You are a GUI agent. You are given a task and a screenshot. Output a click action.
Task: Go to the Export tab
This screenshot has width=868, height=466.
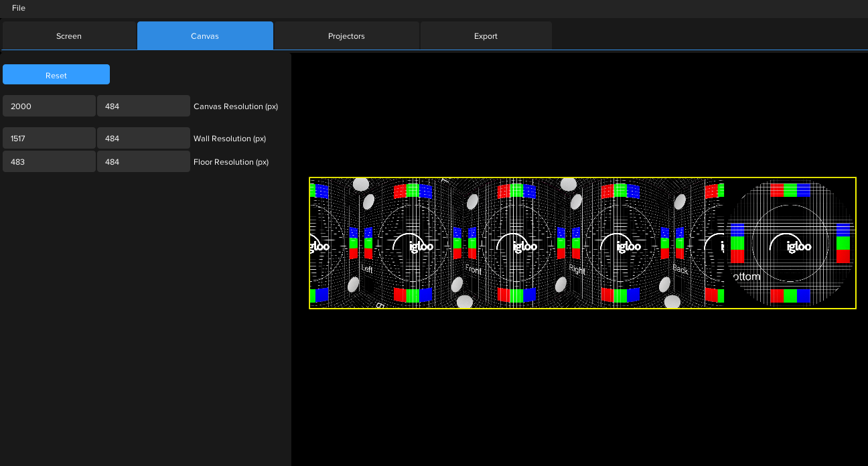[486, 36]
